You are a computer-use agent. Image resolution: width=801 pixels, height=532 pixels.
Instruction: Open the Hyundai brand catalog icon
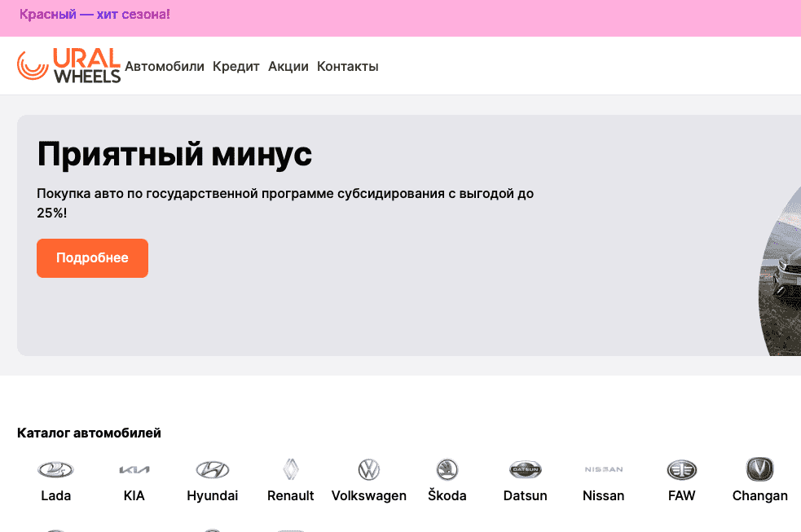pyautogui.click(x=212, y=470)
